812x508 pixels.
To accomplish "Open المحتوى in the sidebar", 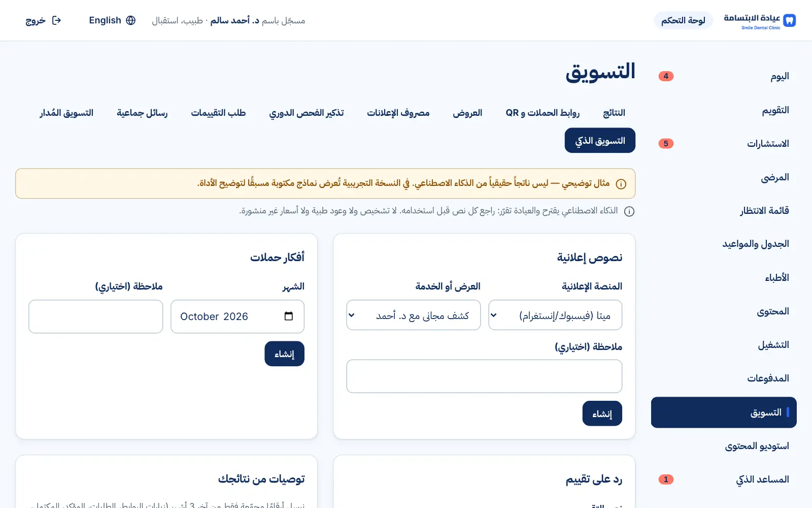I will (724, 311).
